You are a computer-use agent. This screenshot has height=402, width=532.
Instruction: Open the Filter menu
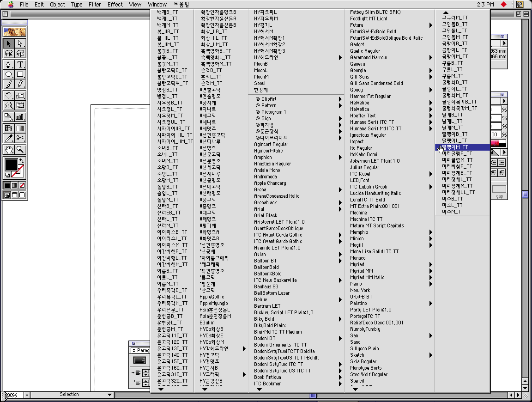(95, 4)
